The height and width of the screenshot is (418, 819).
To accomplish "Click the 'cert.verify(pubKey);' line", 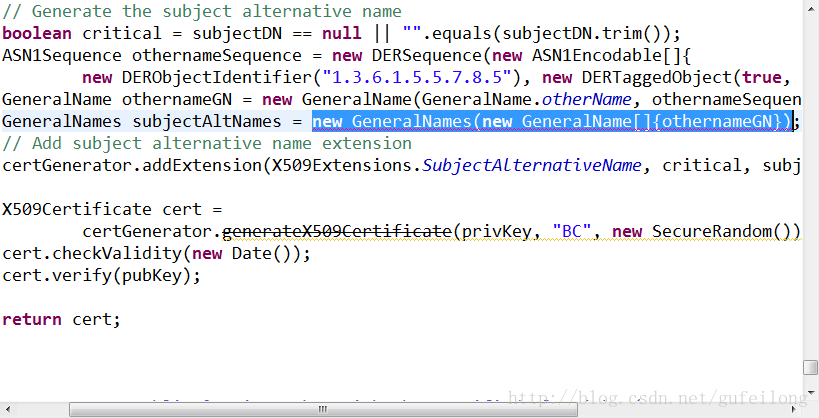I will point(101,275).
